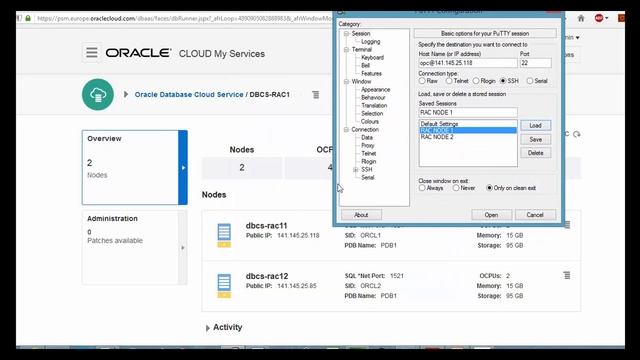Click the Open button in PuTTY

click(x=491, y=215)
